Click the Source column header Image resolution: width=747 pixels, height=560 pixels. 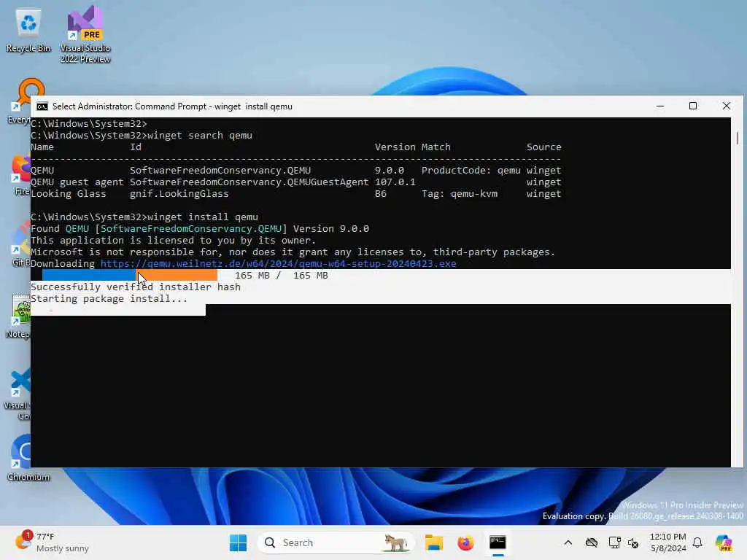pos(543,147)
